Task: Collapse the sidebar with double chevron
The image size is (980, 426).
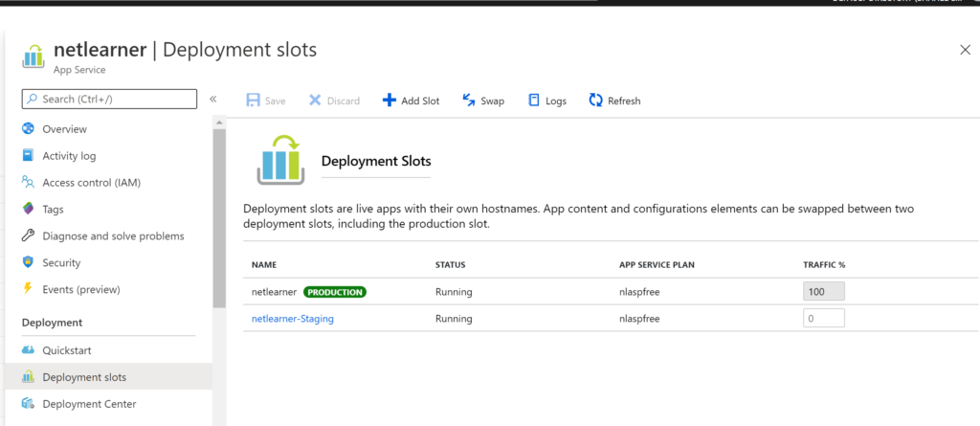Action: click(213, 99)
